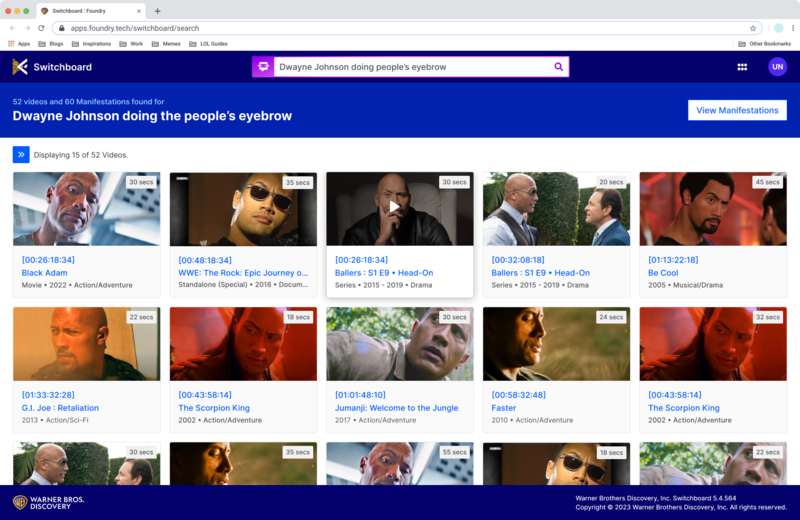Bookmark this page with the star icon
The image size is (800, 520).
click(753, 28)
